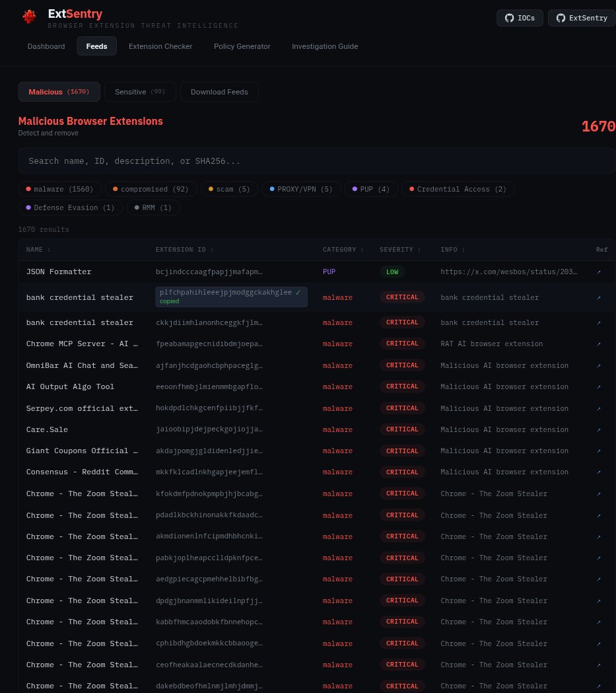Sort table by NAME column
Image resolution: width=616 pixels, height=693 pixels.
(x=38, y=250)
